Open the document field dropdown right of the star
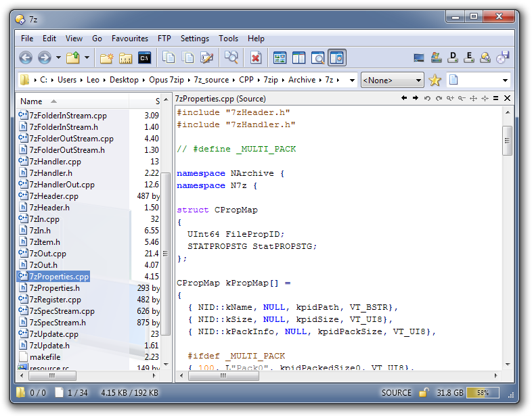532x416 pixels. [x=505, y=80]
